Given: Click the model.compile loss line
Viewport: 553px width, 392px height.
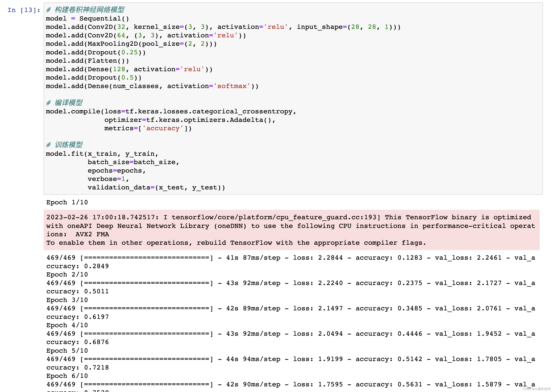Looking at the screenshot, I should 171,111.
